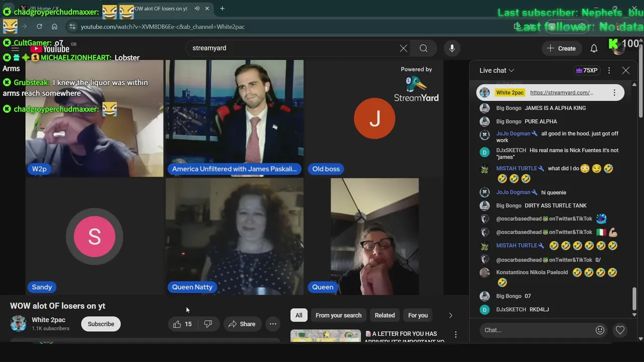The height and width of the screenshot is (362, 644).
Task: Open live chat options menu
Action: coord(609,70)
